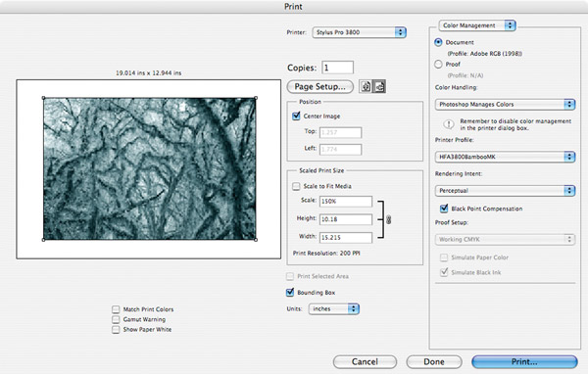The image size is (588, 374).
Task: Open the Color Management panel menu
Action: (477, 25)
